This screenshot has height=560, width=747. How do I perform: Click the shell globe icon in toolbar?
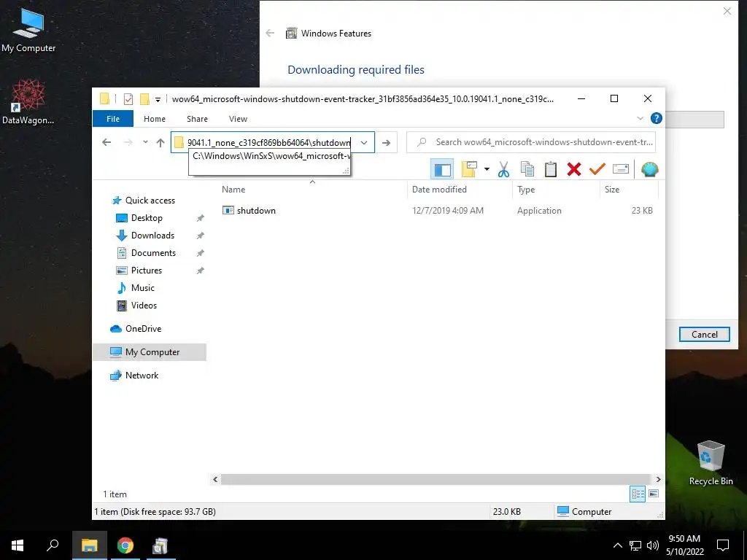pos(649,169)
